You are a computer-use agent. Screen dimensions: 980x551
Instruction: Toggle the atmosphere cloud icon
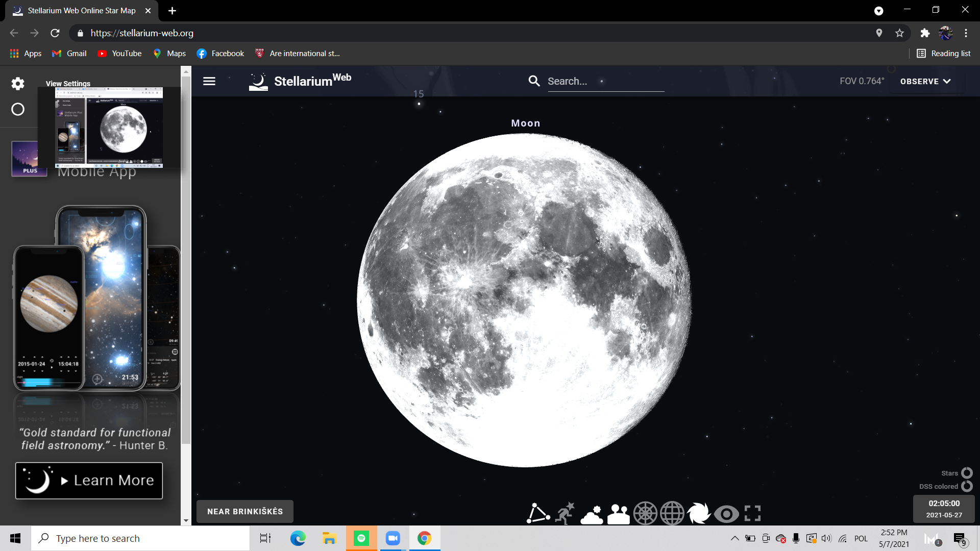pos(592,514)
